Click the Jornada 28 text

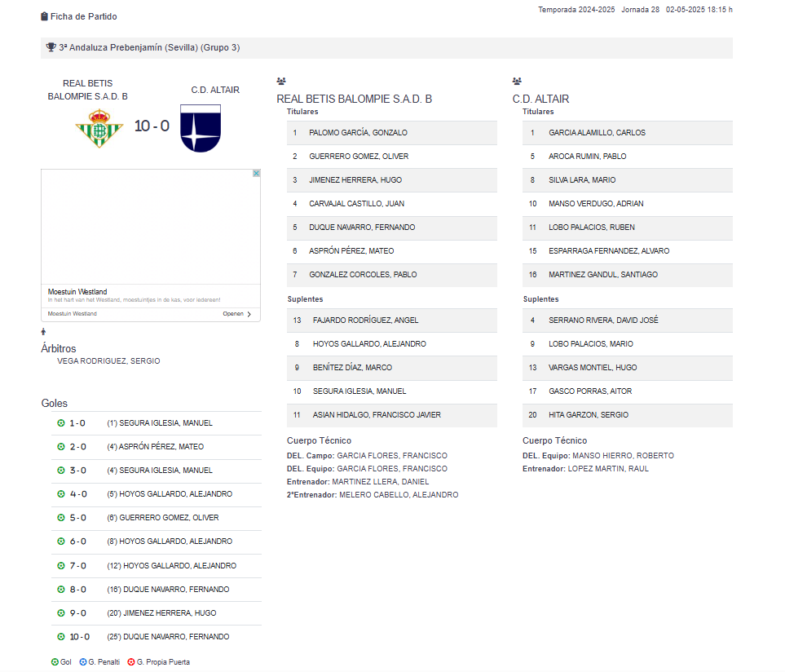tap(641, 10)
